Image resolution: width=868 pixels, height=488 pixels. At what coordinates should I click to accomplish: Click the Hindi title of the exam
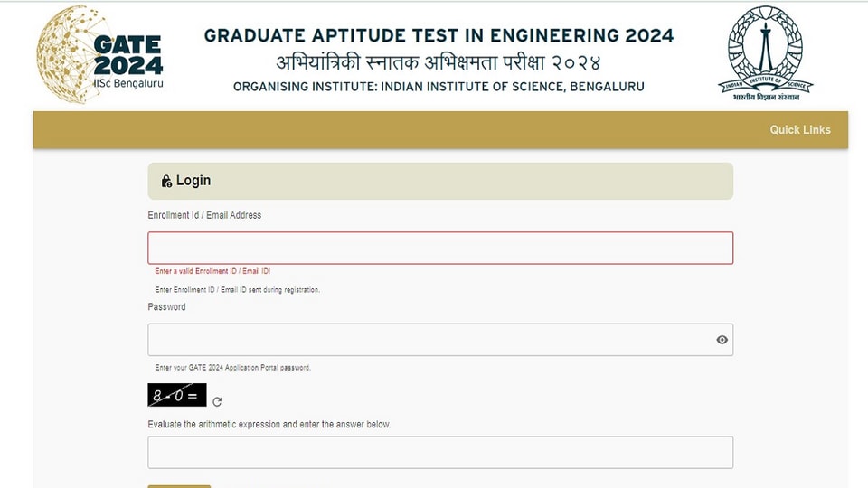(438, 62)
